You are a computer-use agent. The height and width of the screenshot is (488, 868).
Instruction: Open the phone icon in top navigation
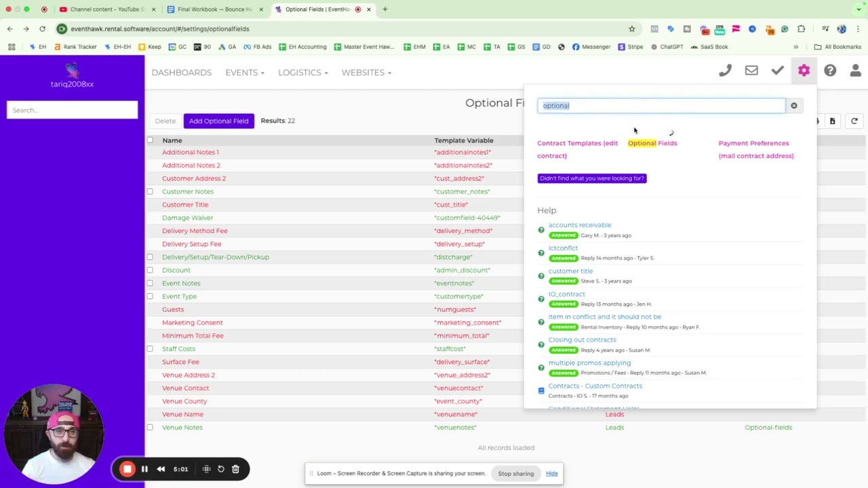tap(725, 70)
